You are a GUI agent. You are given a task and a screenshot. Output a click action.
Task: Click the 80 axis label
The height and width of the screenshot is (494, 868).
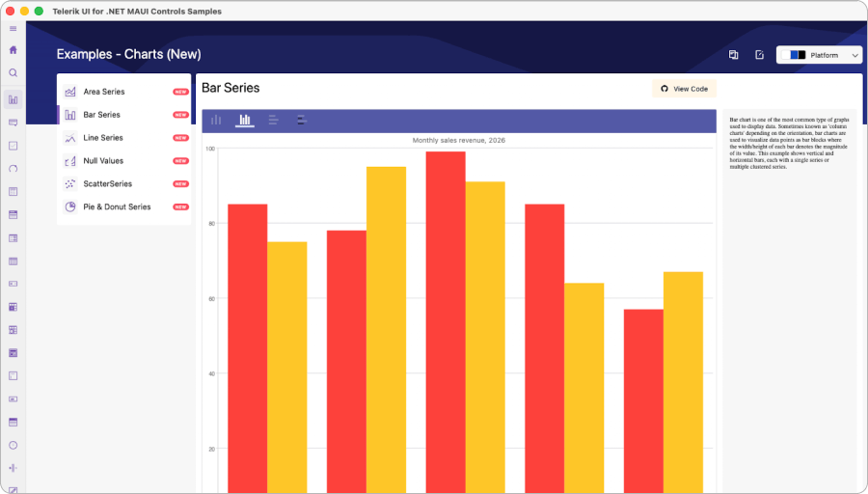click(211, 224)
